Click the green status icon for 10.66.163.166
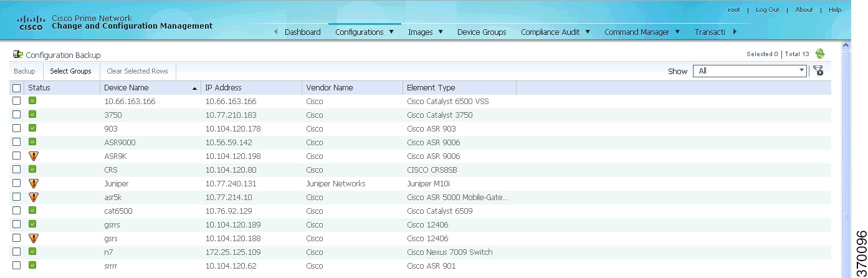The height and width of the screenshot is (278, 868). pyautogui.click(x=32, y=100)
